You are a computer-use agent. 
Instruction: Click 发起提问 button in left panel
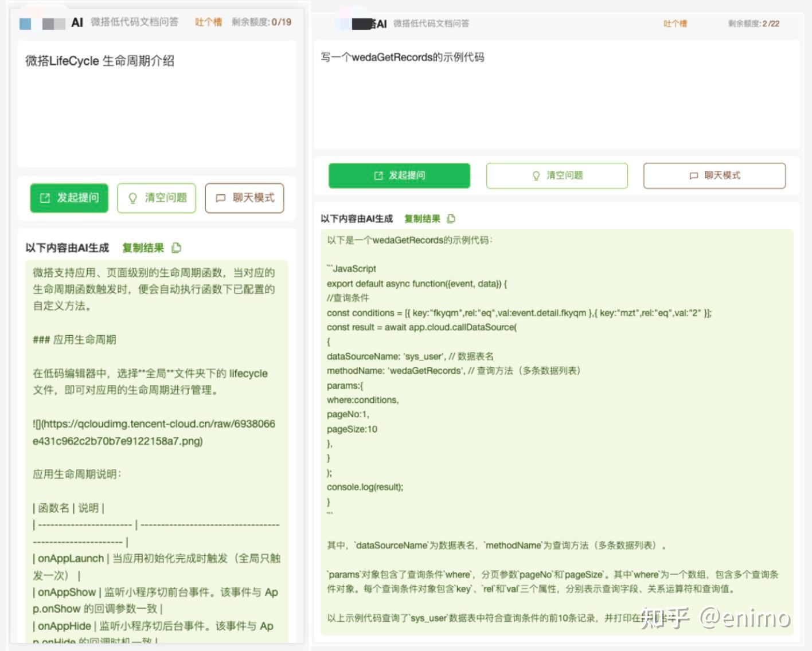[69, 198]
